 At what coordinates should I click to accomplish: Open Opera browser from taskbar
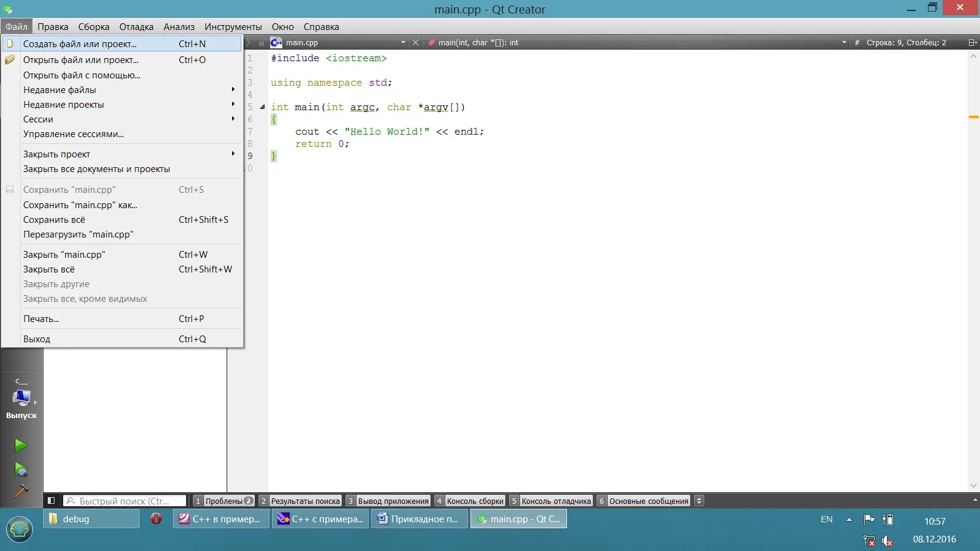[x=156, y=519]
